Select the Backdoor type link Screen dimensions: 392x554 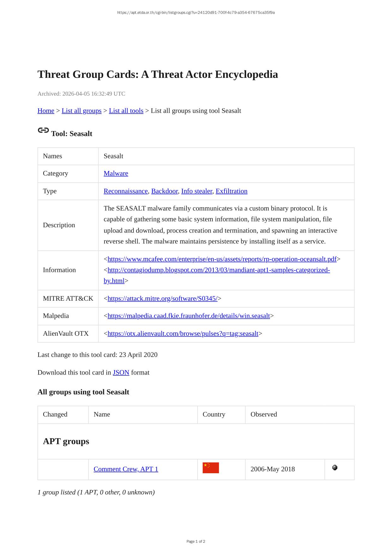click(x=164, y=191)
